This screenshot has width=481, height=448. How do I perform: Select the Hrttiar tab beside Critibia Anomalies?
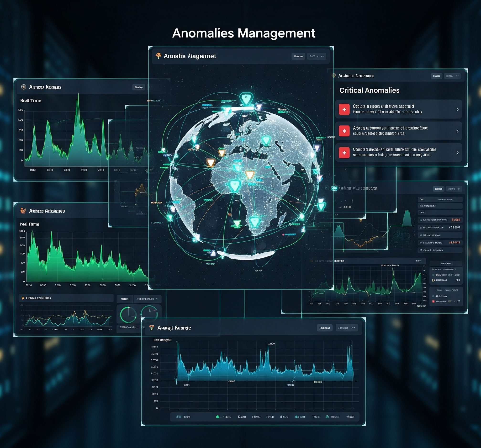click(125, 299)
